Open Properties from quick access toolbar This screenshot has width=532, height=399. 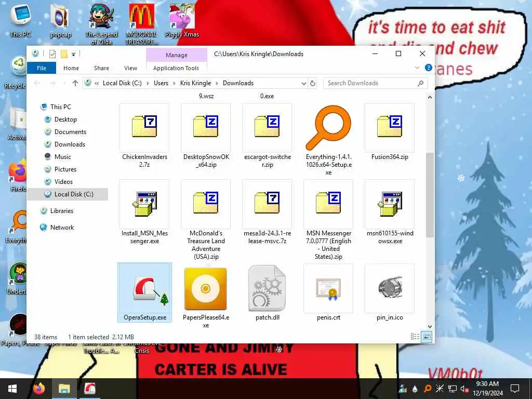(52, 54)
